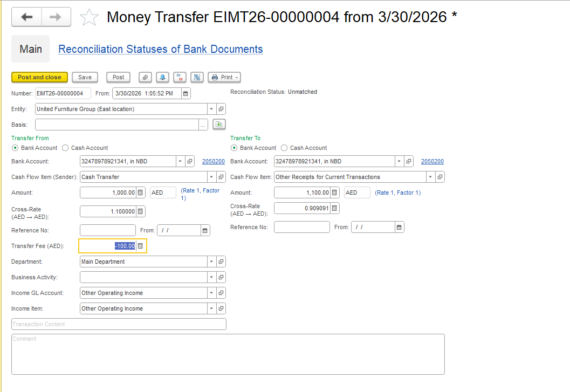Click fill-from-basis icon next to Basis
Screen dimensions: 570x392
coord(218,125)
